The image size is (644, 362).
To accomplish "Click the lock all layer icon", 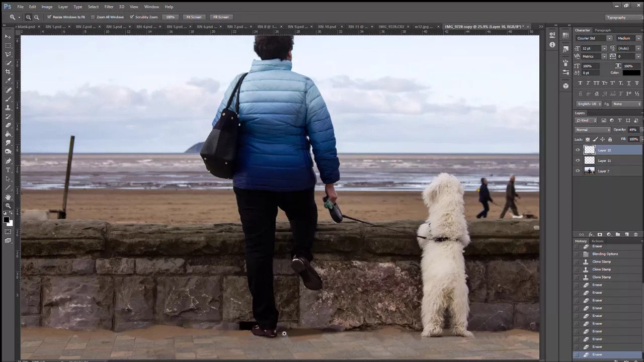I will 610,139.
